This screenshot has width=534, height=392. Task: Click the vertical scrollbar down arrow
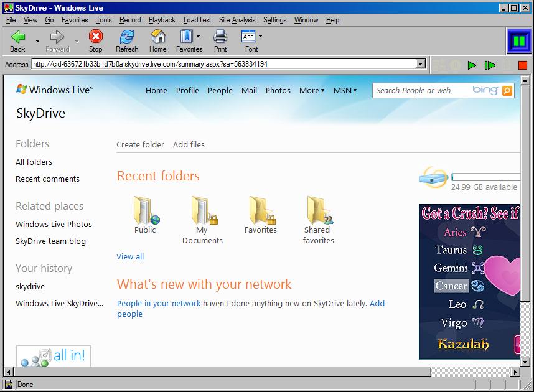tap(525, 362)
